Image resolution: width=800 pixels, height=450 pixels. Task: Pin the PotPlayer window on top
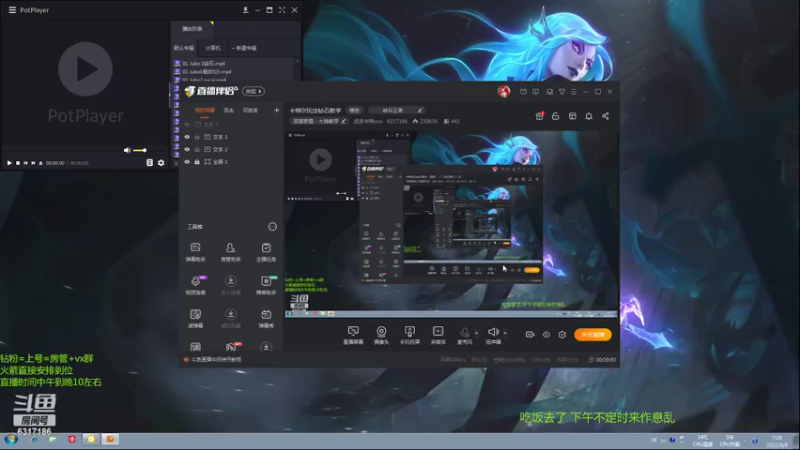245,10
